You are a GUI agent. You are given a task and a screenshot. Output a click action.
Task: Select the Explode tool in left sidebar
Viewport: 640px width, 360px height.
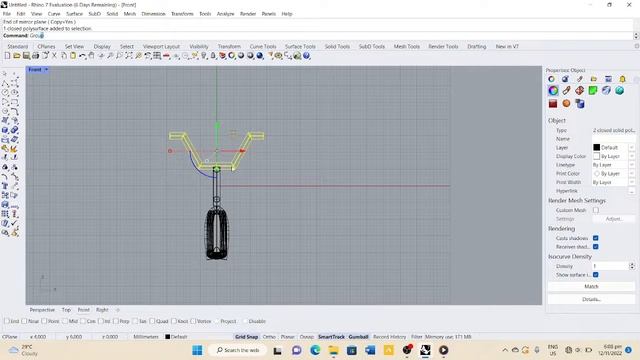[x=14, y=149]
